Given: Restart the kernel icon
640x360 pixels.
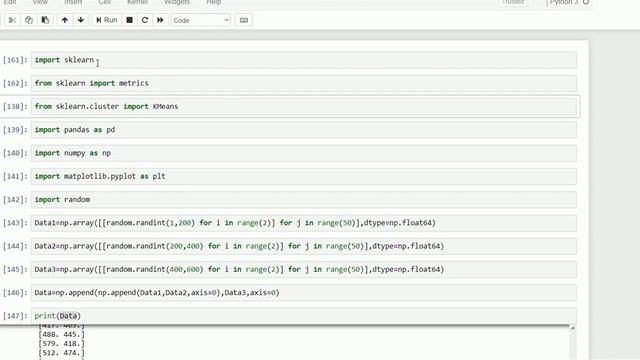Looking at the screenshot, I should (x=144, y=20).
